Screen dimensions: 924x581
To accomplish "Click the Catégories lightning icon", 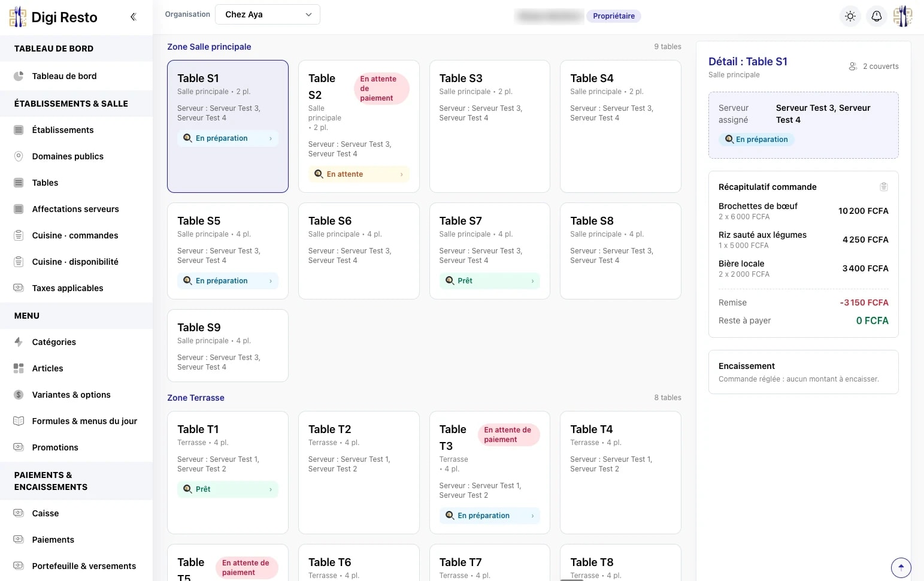I will (19, 342).
